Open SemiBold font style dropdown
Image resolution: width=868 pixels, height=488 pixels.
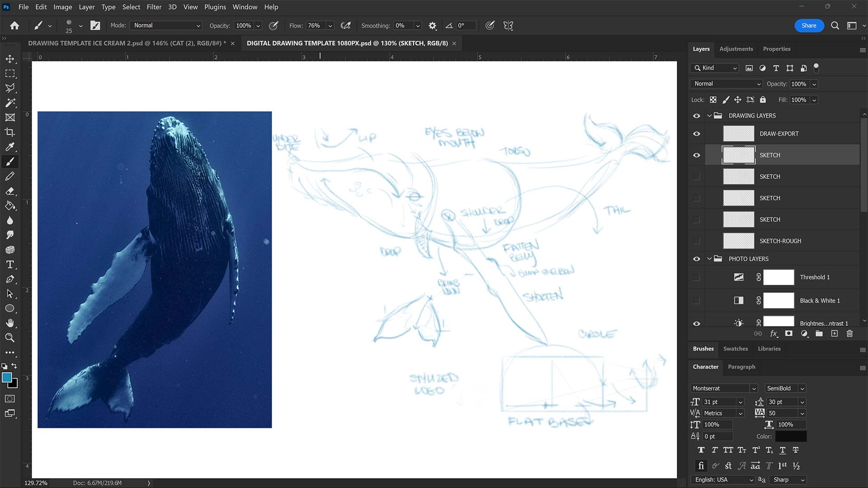(x=785, y=389)
